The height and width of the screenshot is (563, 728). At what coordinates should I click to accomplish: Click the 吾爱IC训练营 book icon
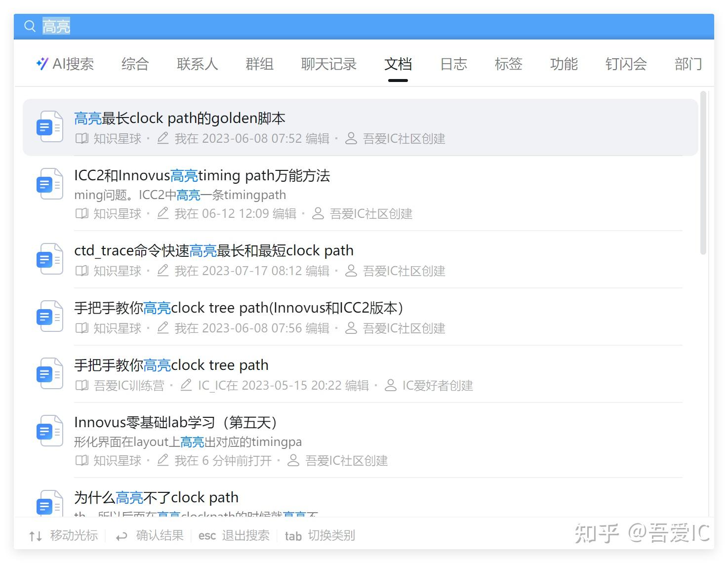tap(81, 385)
